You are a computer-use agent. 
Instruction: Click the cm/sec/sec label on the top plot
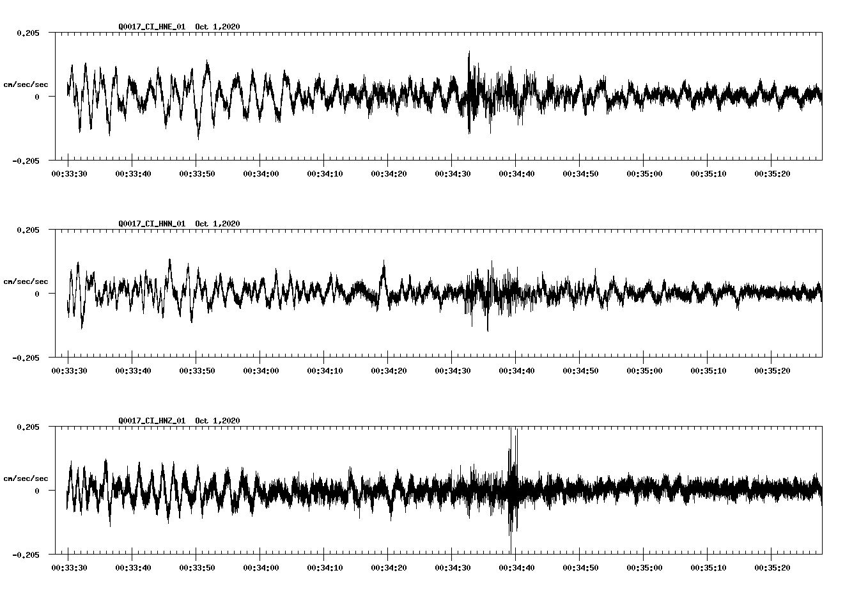tap(26, 84)
